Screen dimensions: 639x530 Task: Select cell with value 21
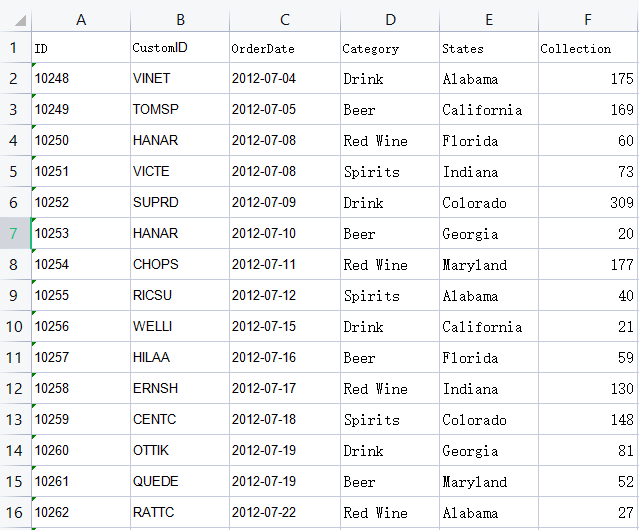[x=588, y=326]
